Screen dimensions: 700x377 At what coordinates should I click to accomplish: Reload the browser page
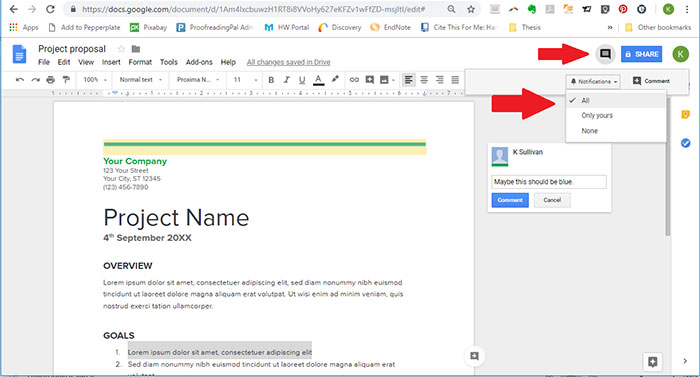tap(50, 9)
